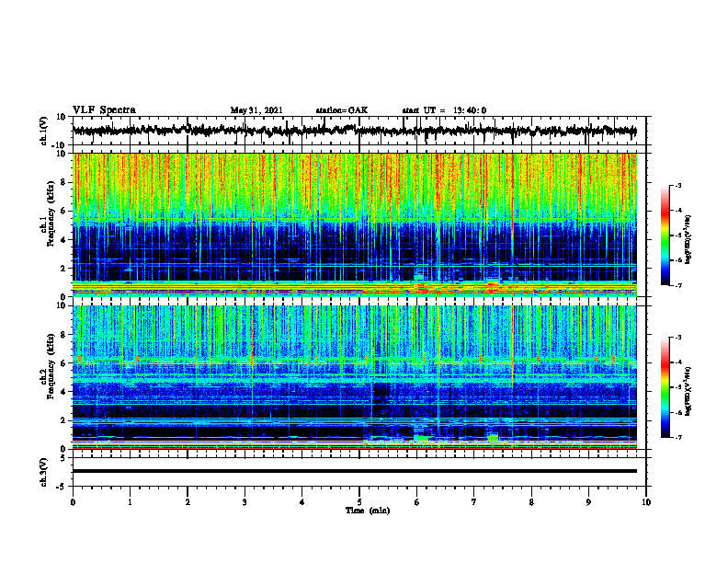Click time axis end tick label "10"
728x563 pixels.
pos(646,502)
